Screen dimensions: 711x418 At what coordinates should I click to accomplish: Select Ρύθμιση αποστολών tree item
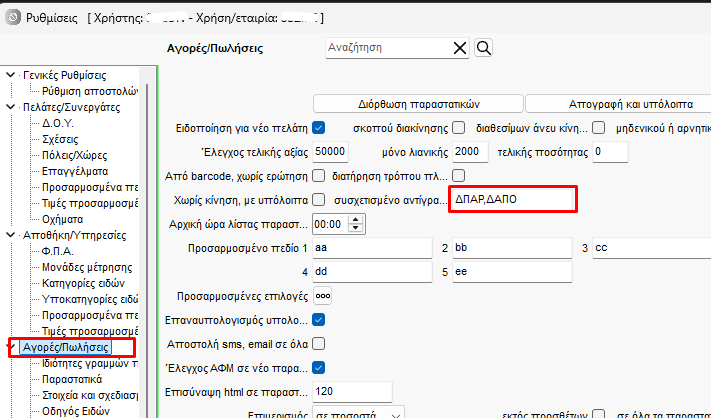point(90,91)
